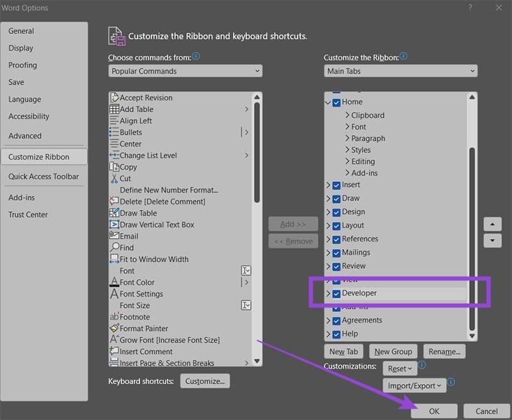The width and height of the screenshot is (512, 420).
Task: Open the Reset dropdown button
Action: [x=400, y=368]
